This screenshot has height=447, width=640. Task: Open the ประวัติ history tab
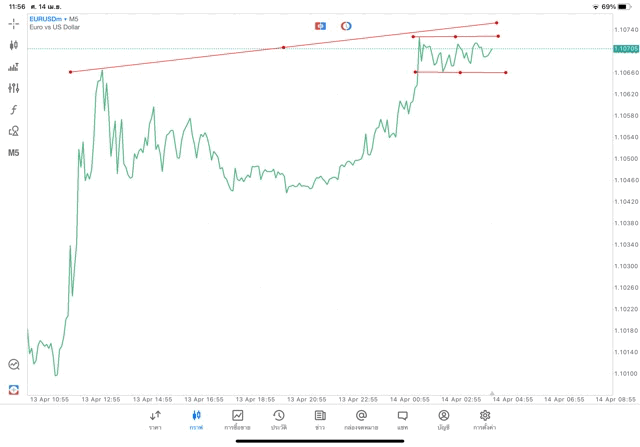click(278, 420)
